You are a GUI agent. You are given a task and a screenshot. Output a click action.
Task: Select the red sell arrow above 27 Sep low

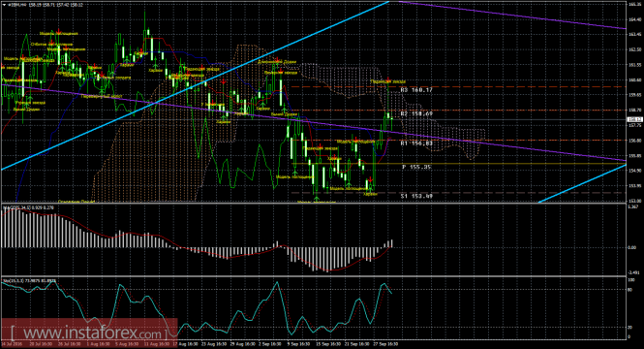click(x=370, y=179)
